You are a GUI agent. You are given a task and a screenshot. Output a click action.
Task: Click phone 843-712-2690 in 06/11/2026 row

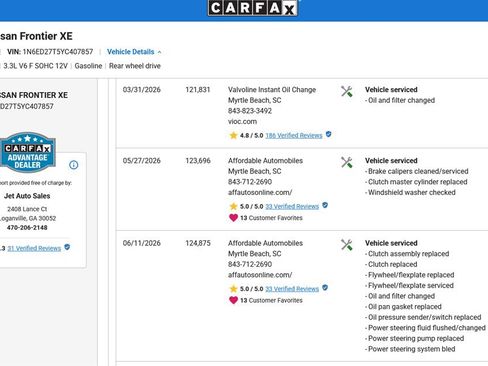click(250, 264)
